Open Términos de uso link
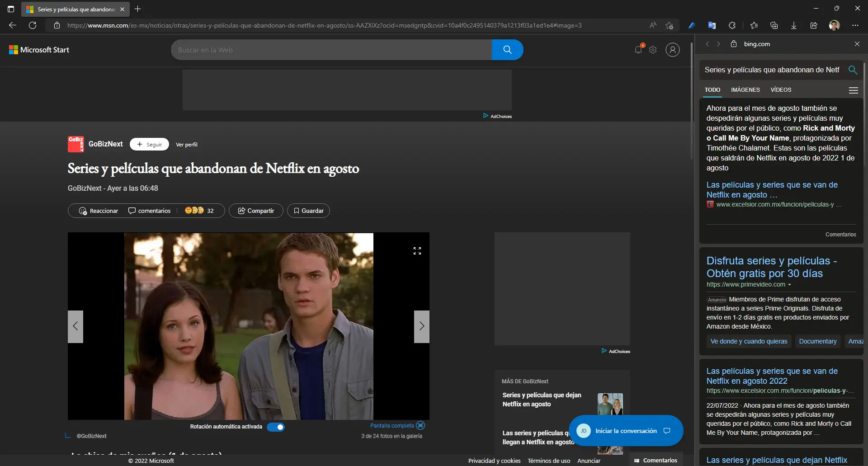 pyautogui.click(x=549, y=461)
